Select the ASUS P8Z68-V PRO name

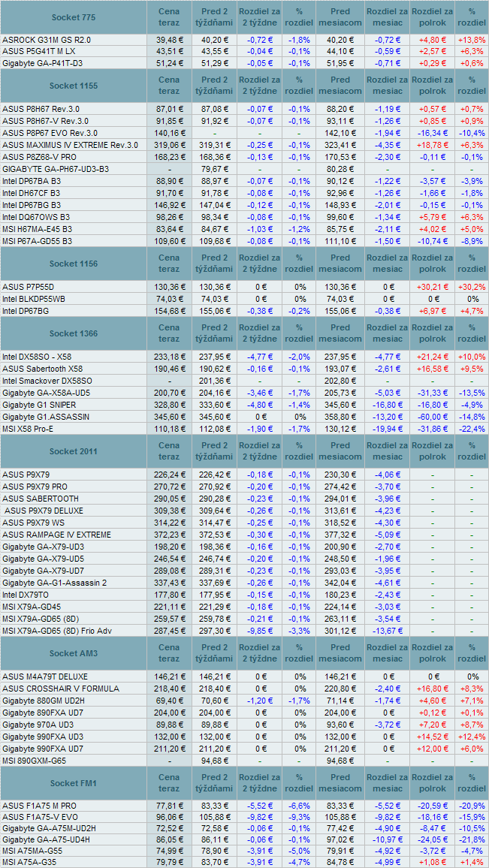point(40,156)
